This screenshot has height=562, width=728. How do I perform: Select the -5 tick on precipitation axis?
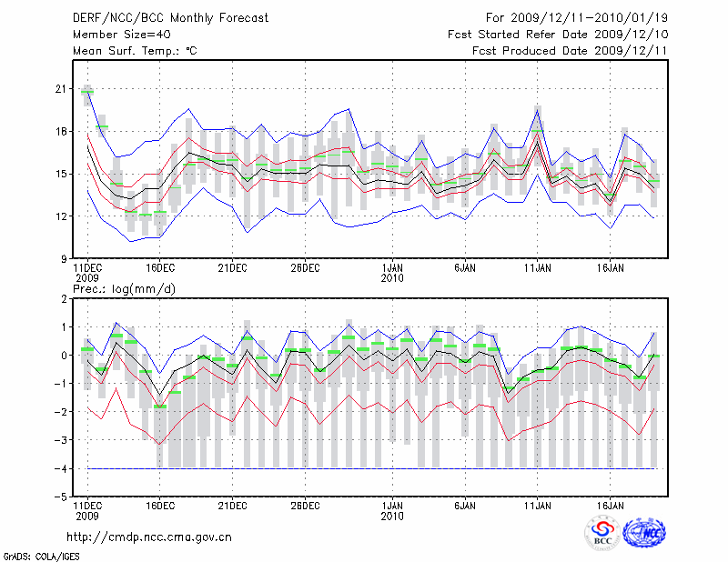[x=61, y=497]
